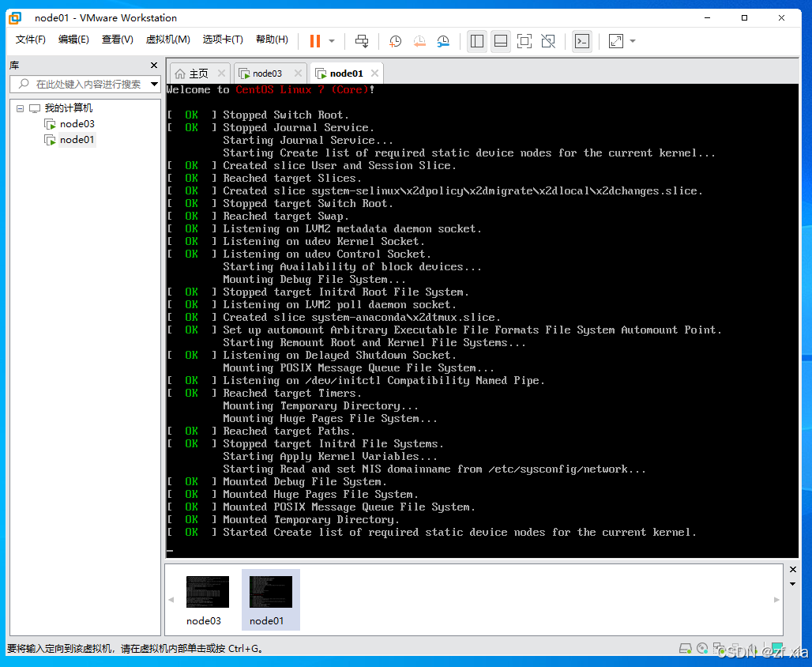812x667 pixels.
Task: Close the node01 tab
Action: coord(375,73)
